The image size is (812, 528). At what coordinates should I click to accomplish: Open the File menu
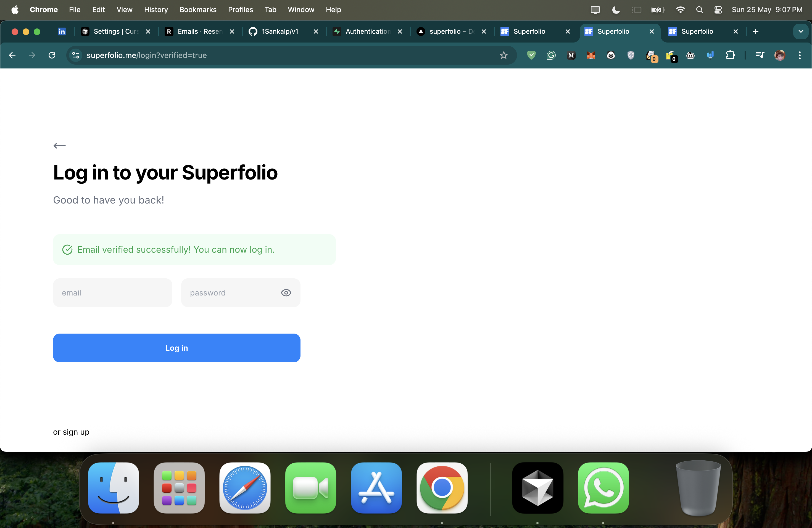point(75,10)
